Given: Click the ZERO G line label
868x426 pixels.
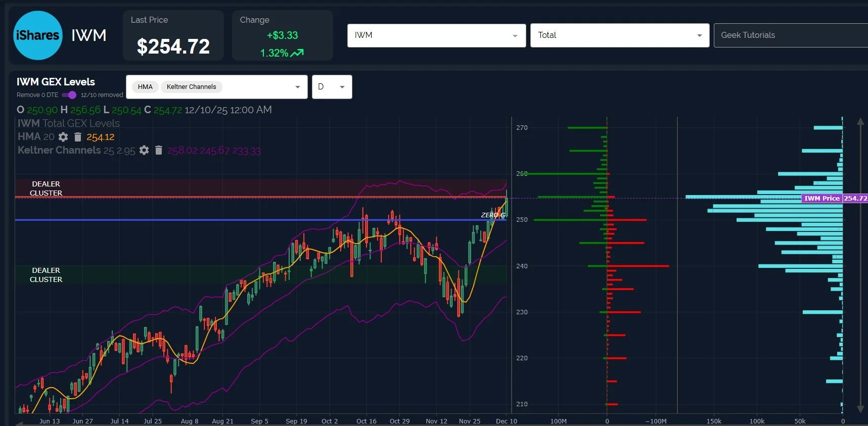Looking at the screenshot, I should coord(493,215).
